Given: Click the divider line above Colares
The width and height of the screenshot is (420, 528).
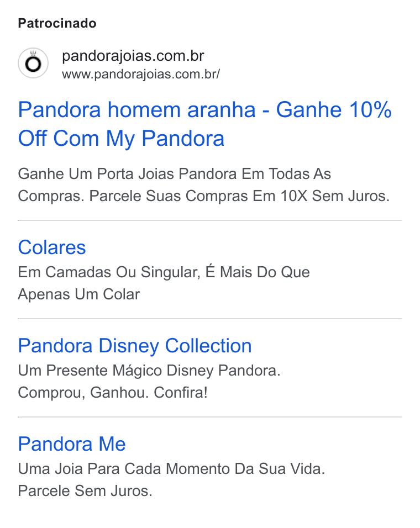Looking at the screenshot, I should [x=210, y=220].
